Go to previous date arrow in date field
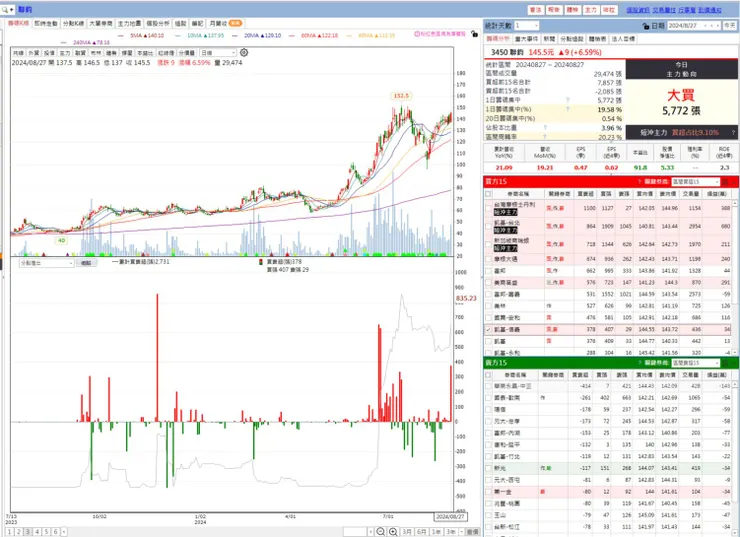This screenshot has height=537, width=740. click(x=706, y=26)
